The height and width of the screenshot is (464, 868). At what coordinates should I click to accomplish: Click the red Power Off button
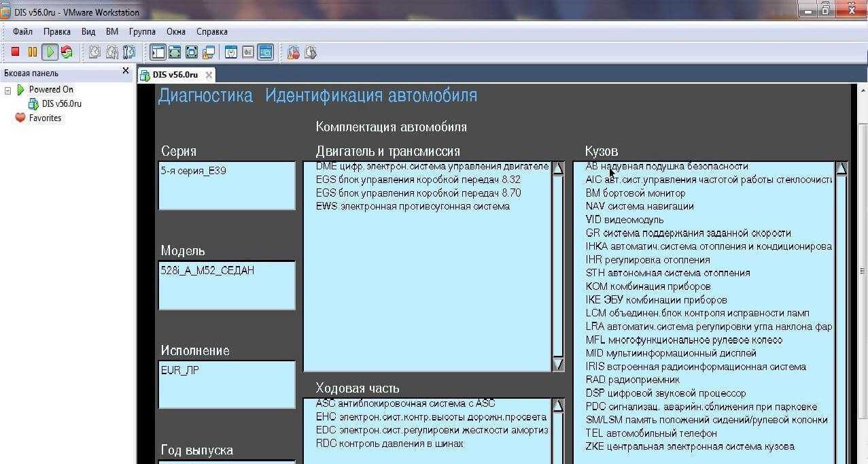coord(15,52)
